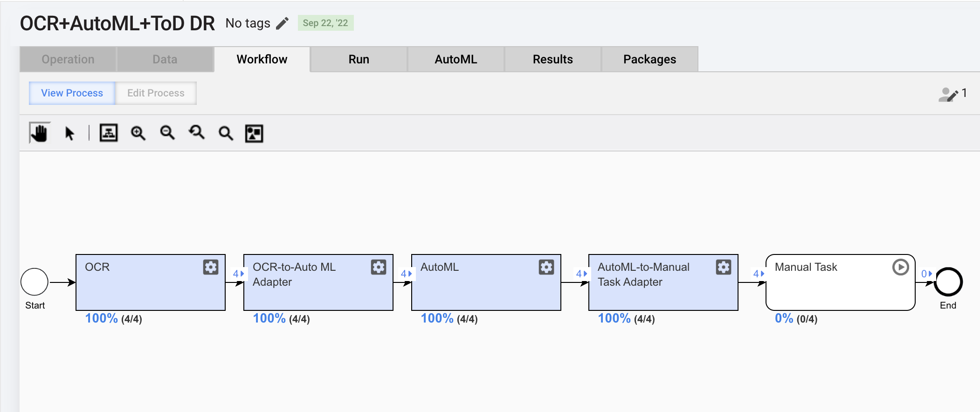Click the Sep 22, '22 date badge
Image resolution: width=980 pixels, height=412 pixels.
[325, 23]
